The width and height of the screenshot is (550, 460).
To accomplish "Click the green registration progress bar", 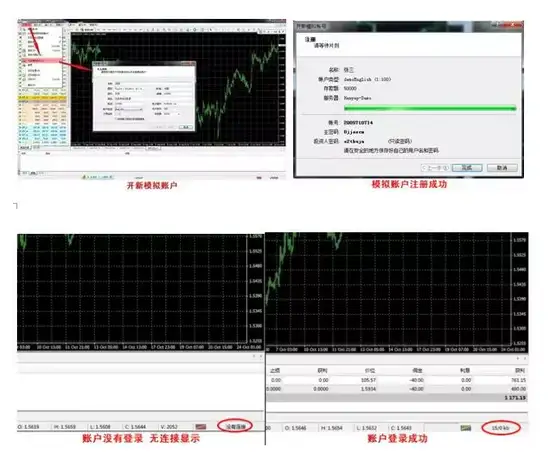I will point(430,108).
